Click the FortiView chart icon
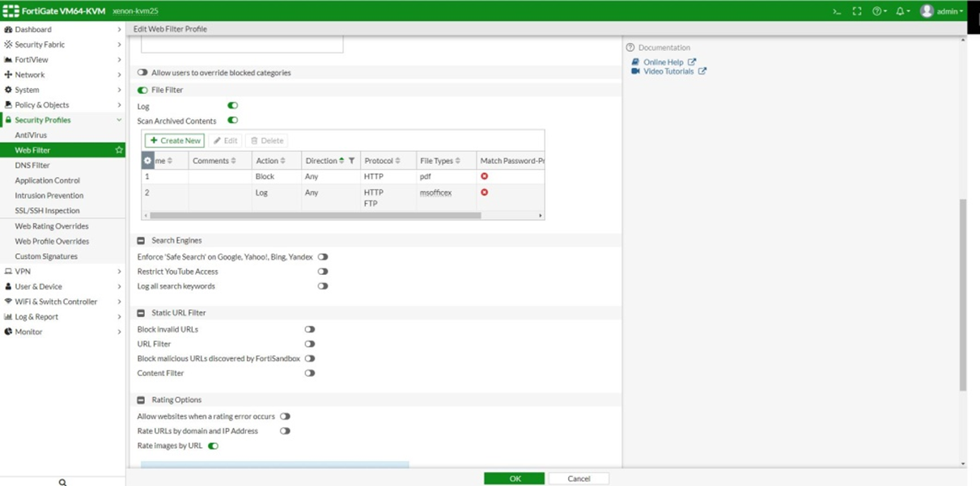This screenshot has width=980, height=486. tap(8, 60)
